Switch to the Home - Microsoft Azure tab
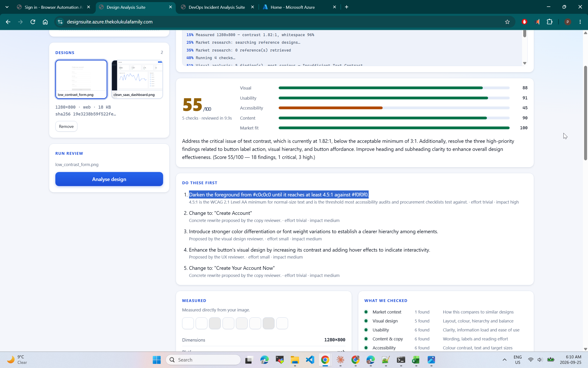This screenshot has width=588, height=368. click(293, 7)
